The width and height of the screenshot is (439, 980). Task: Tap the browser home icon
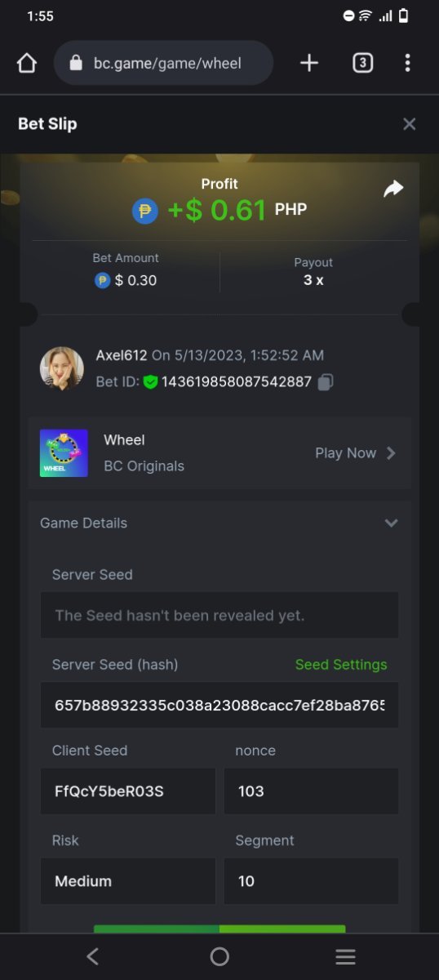click(27, 63)
